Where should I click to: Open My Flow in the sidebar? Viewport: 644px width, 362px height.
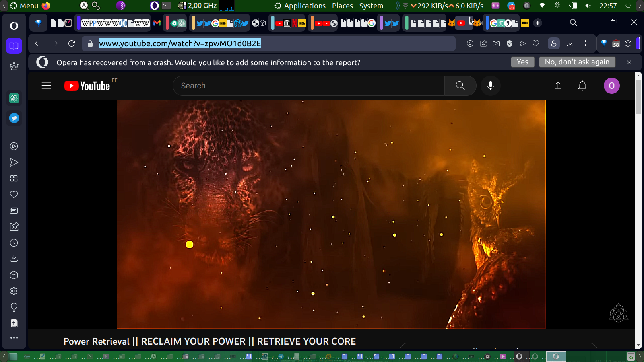pyautogui.click(x=14, y=162)
